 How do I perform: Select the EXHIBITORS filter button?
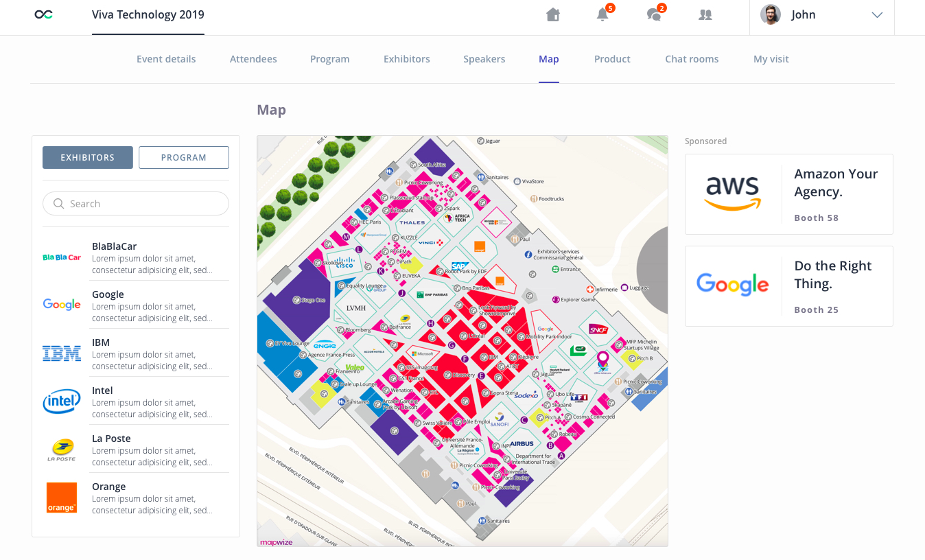click(x=88, y=157)
